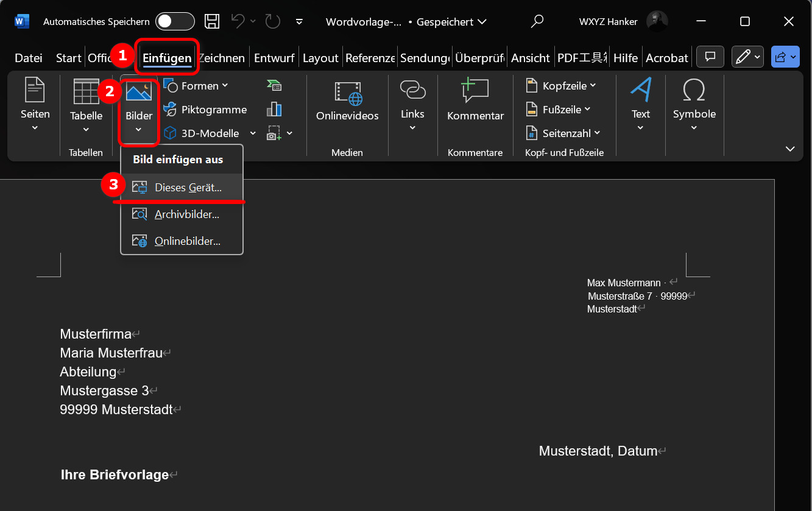Disable Automatisches Speichern
The height and width of the screenshot is (511, 812).
tap(175, 21)
